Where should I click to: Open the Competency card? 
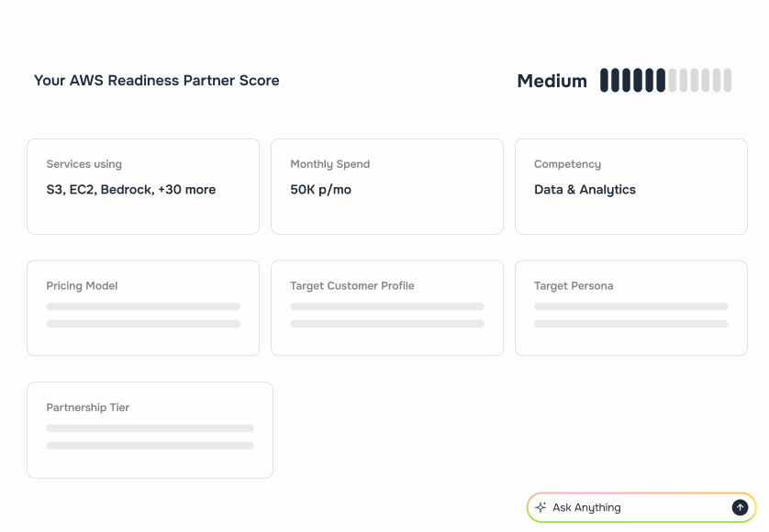click(630, 186)
